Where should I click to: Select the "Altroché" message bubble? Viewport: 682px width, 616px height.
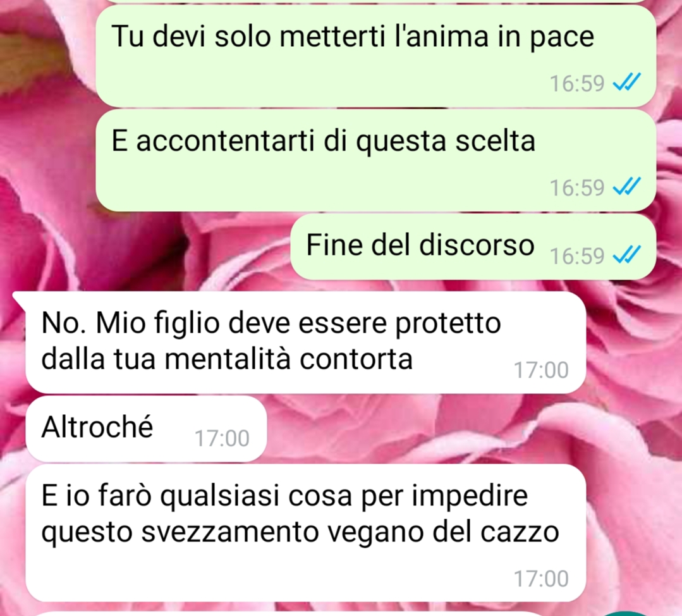coord(146,429)
